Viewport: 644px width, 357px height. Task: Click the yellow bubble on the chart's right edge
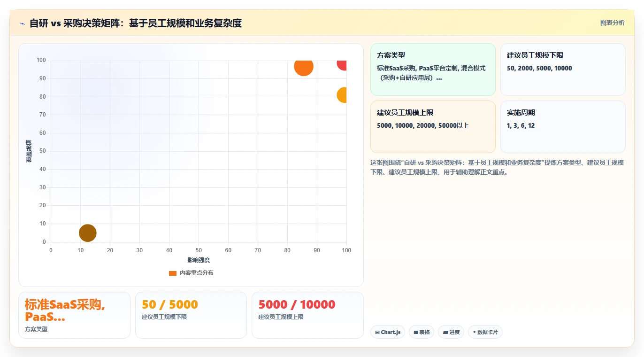342,95
